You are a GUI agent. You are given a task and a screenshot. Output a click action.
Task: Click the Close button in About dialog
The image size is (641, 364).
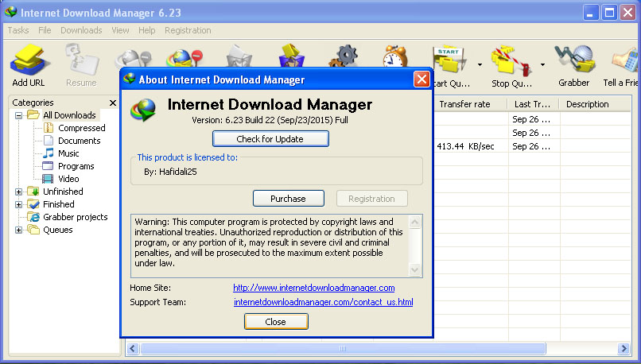[x=276, y=322]
